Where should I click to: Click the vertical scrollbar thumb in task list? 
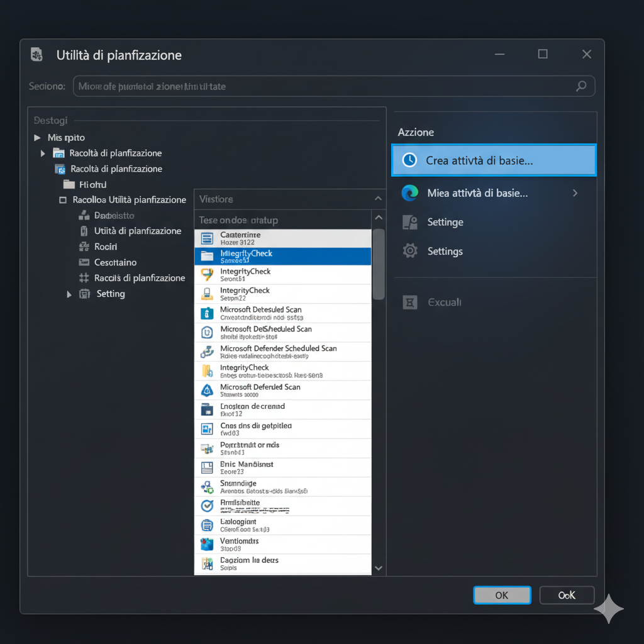click(x=379, y=264)
